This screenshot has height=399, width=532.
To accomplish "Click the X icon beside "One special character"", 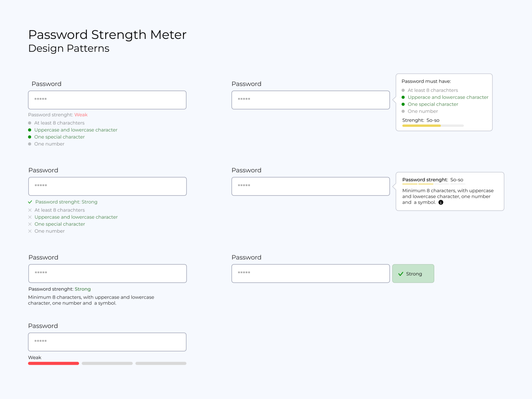I will click(x=30, y=224).
